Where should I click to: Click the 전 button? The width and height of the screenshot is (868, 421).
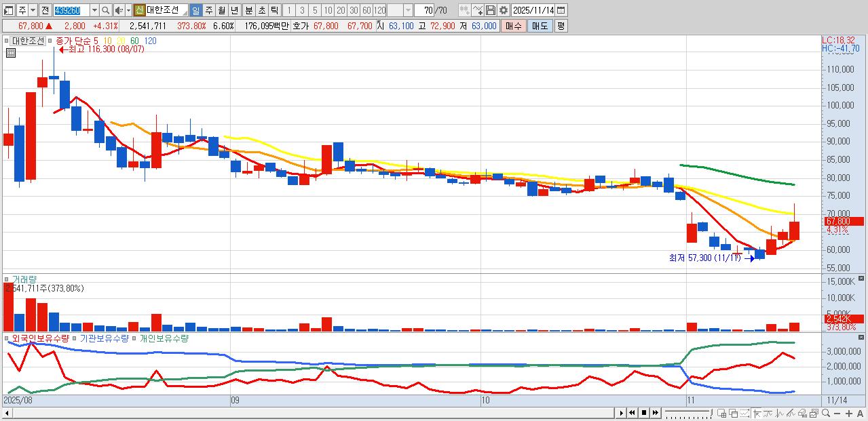click(44, 10)
